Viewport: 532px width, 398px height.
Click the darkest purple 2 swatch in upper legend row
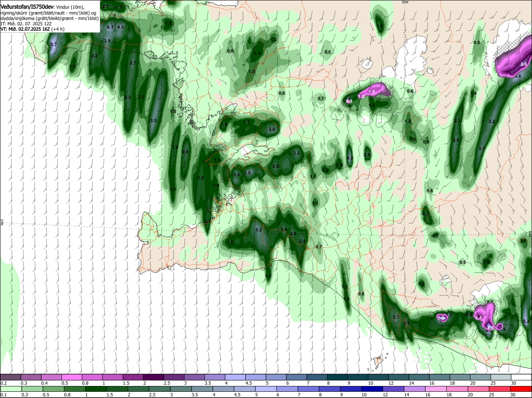point(154,377)
